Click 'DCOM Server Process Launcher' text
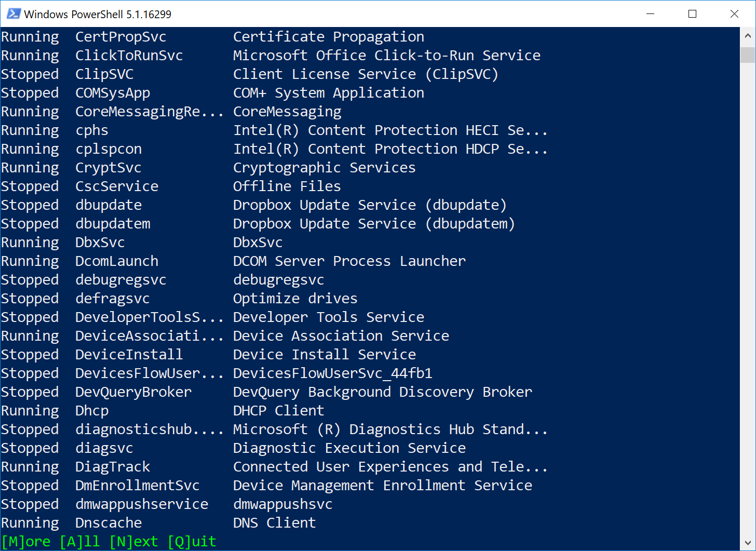Screen dimensions: 756x551 349,261
